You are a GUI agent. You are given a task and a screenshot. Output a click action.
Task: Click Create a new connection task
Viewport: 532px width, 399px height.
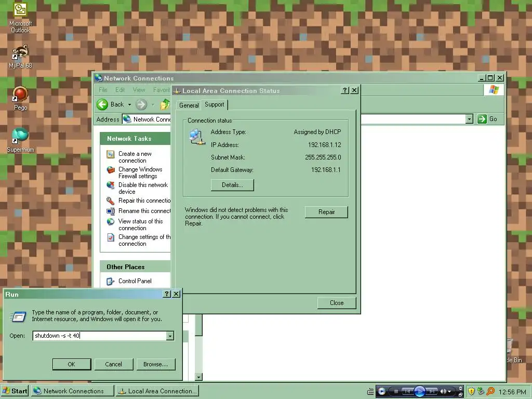[x=135, y=157]
